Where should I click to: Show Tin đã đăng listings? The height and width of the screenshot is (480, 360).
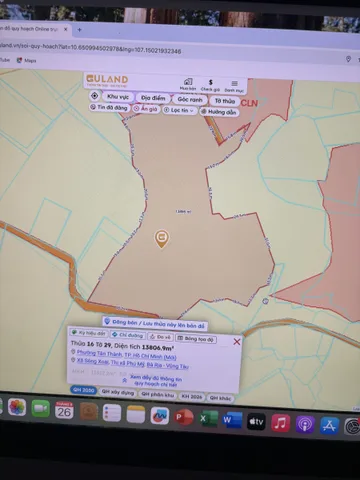point(109,107)
